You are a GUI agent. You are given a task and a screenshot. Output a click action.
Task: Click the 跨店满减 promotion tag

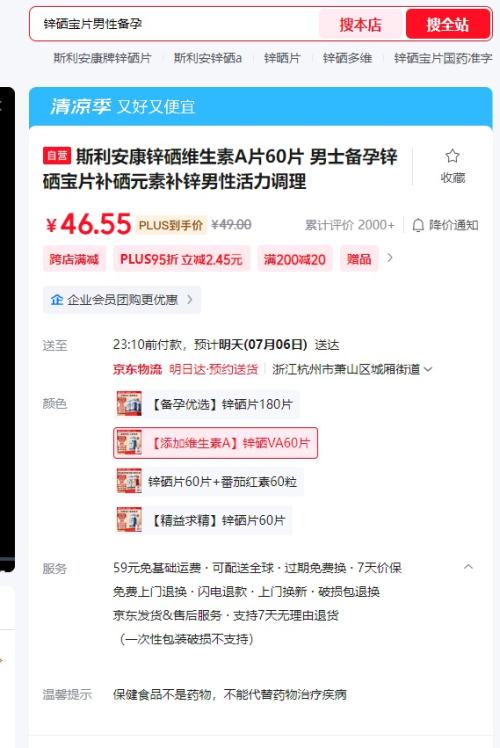[74, 259]
